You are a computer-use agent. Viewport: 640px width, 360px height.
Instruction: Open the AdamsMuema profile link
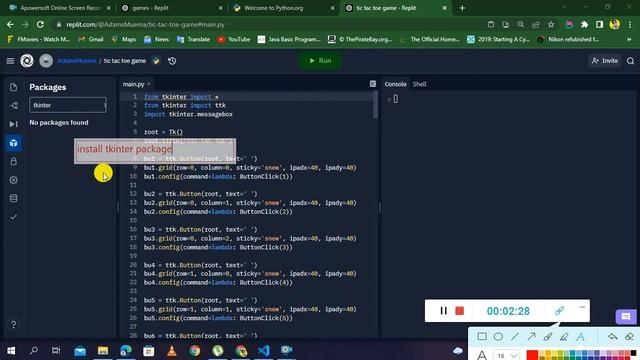pos(77,61)
